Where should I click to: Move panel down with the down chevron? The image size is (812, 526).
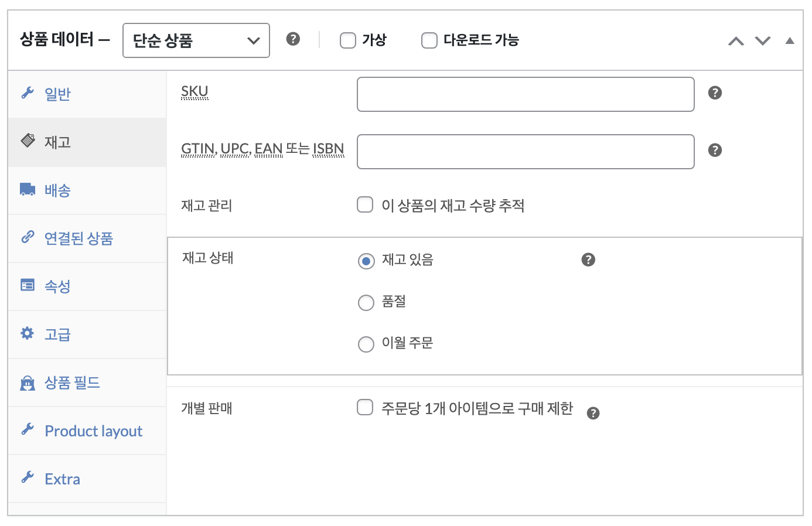click(763, 40)
